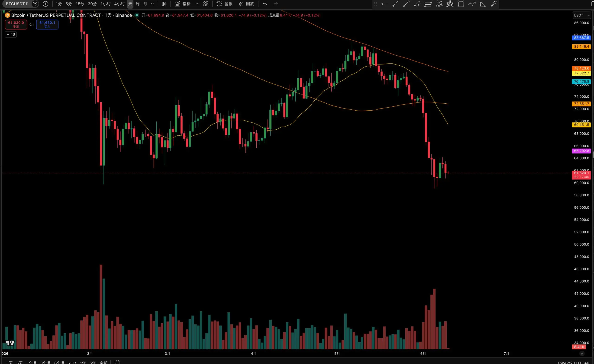Image resolution: width=594 pixels, height=364 pixels.
Task: Undo the last chart action
Action: tap(265, 4)
